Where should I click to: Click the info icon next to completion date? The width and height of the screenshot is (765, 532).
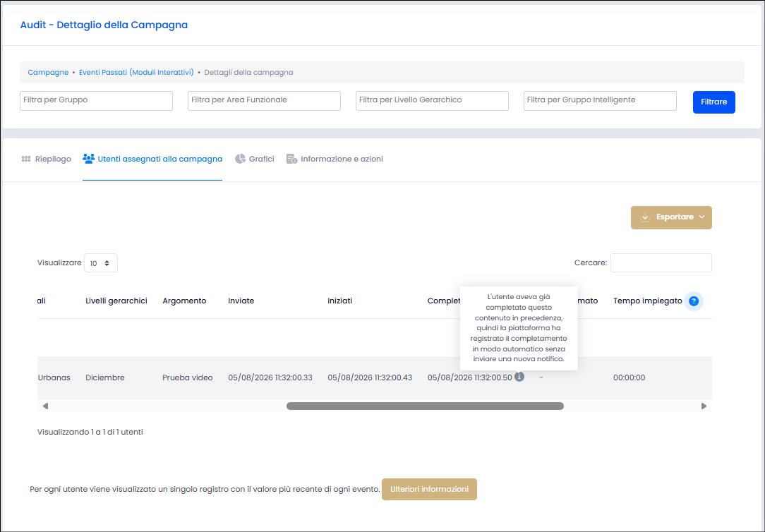pos(519,377)
